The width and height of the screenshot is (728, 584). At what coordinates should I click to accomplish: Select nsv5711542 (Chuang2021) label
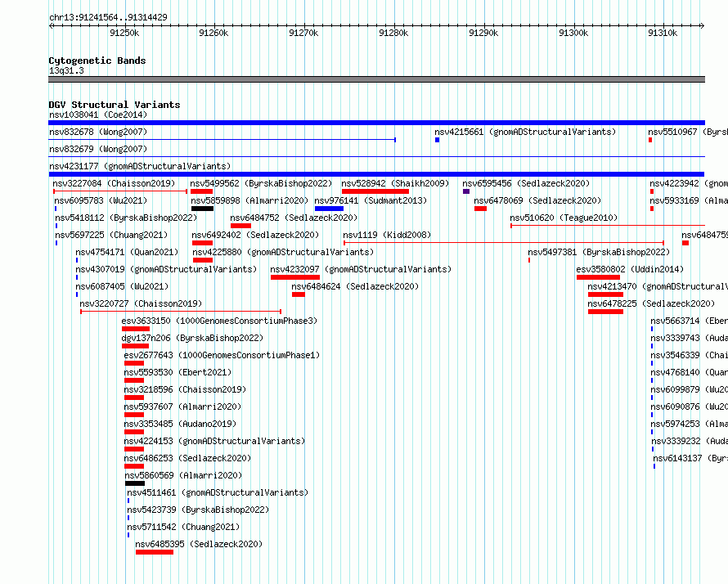(183, 527)
